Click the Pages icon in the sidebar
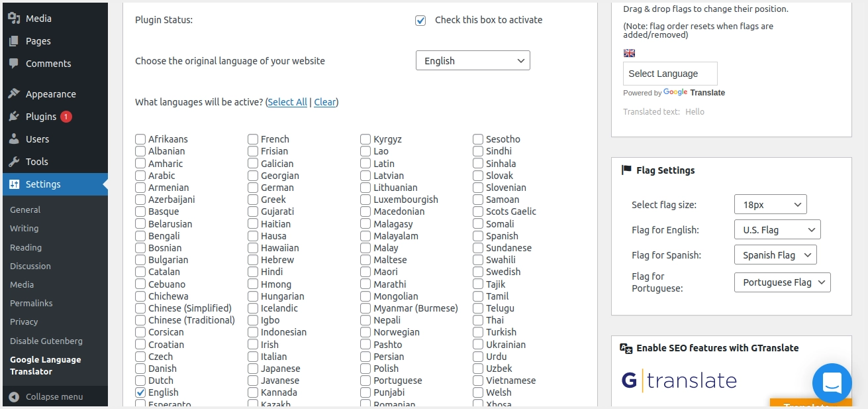The height and width of the screenshot is (409, 868). click(x=14, y=40)
